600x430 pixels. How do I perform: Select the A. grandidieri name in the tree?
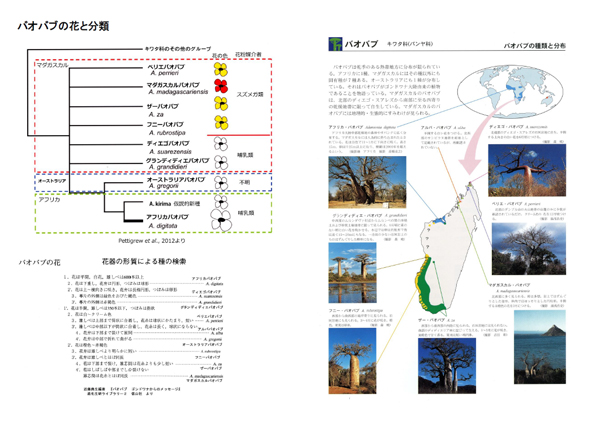point(168,167)
